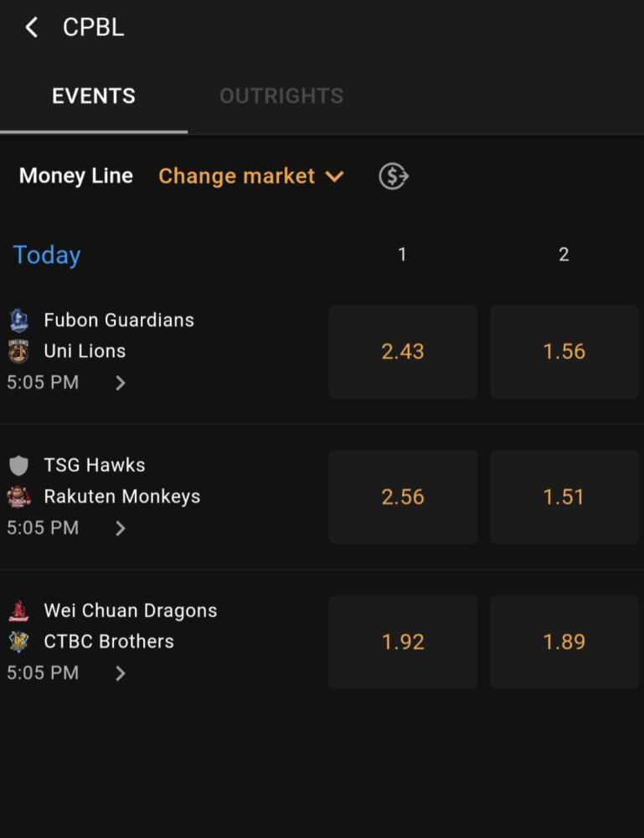Choose CTBC Brothers odds 1.89

point(564,642)
